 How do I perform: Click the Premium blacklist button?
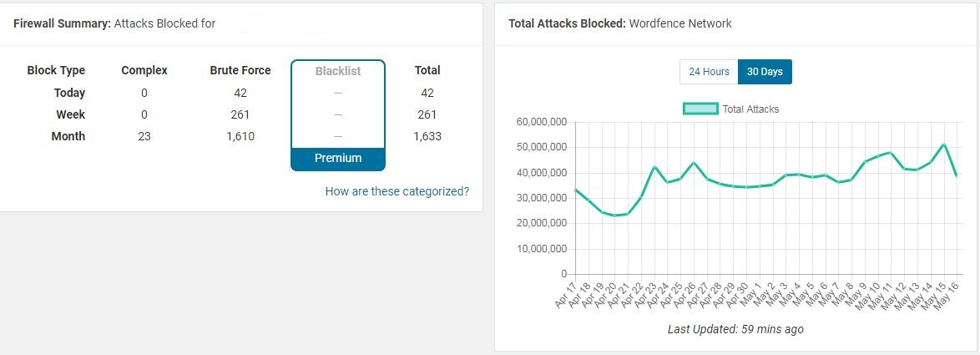click(338, 158)
